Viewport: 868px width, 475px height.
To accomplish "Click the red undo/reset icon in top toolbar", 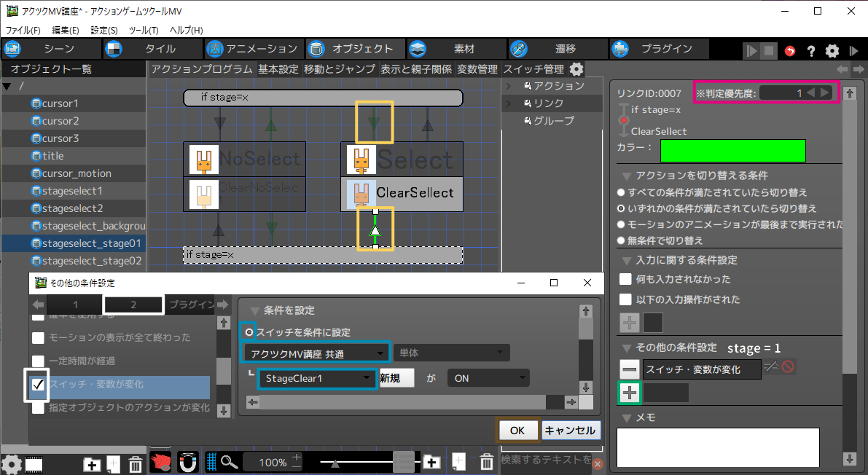I will pyautogui.click(x=790, y=51).
